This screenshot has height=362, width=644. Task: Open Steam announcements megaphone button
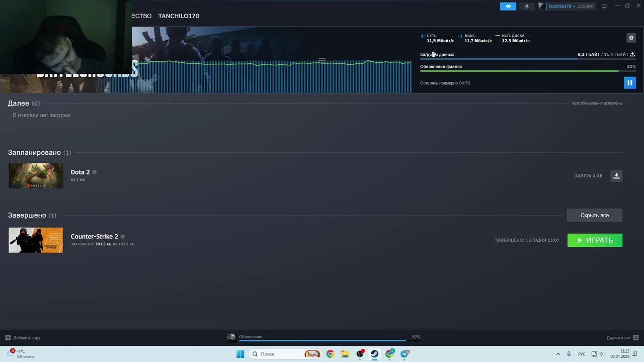tap(508, 6)
